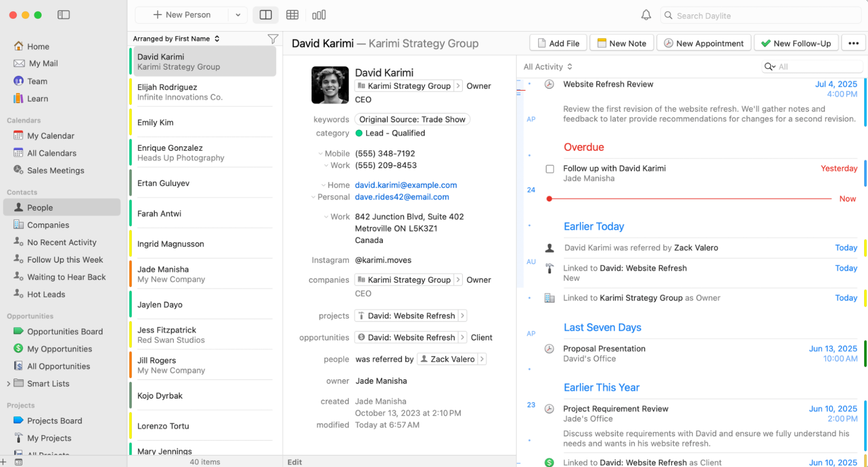The image size is (868, 467).
Task: Select Emily Kim in contact list
Action: tap(204, 123)
